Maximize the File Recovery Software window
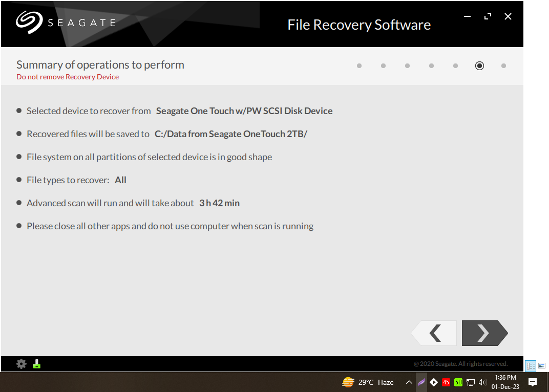Viewport: 549px width, 392px height. (x=488, y=16)
